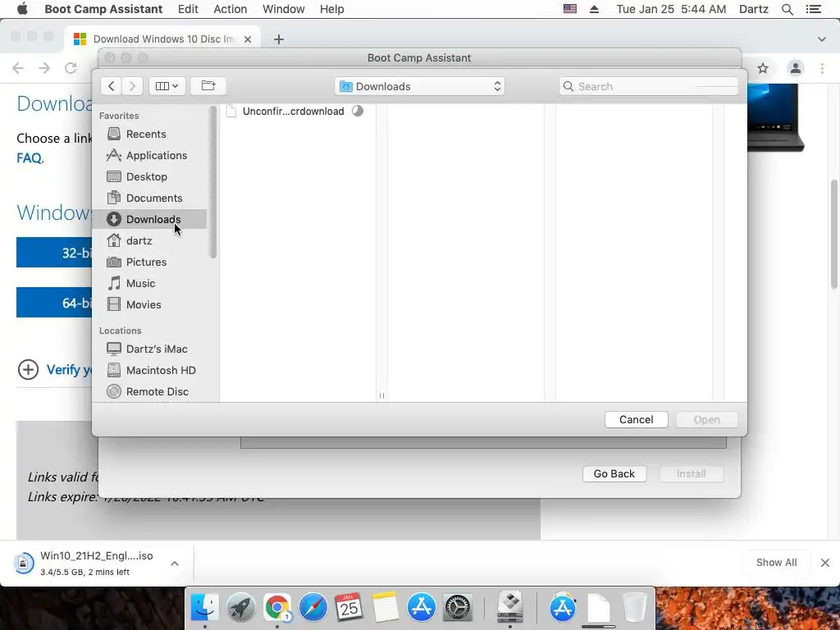Open the column view options dropdown
This screenshot has height=630, width=840.
tap(167, 86)
